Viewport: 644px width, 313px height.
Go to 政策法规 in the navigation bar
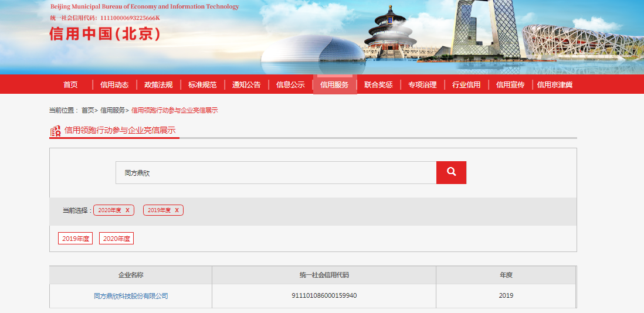[x=158, y=84]
